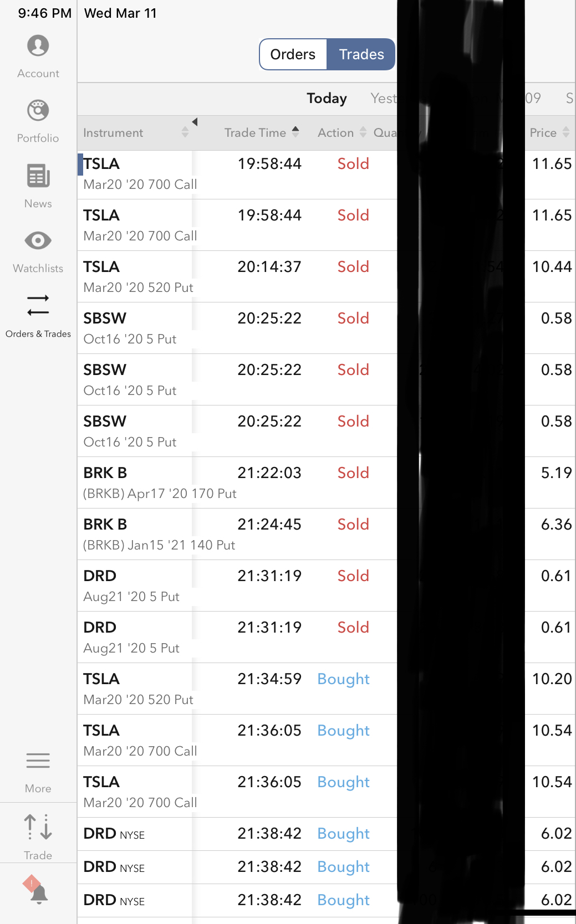This screenshot has height=924, width=576.
Task: Open the Portfolio icon
Action: coord(38,111)
